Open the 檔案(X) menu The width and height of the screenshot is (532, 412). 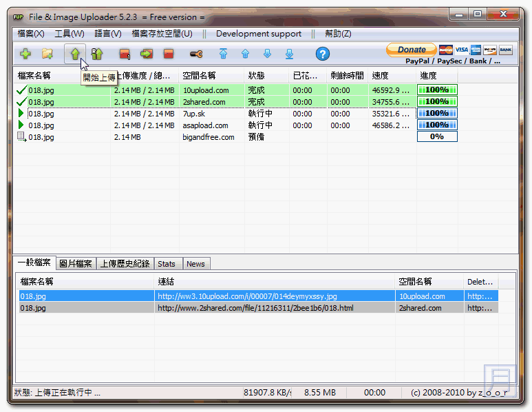coord(31,34)
